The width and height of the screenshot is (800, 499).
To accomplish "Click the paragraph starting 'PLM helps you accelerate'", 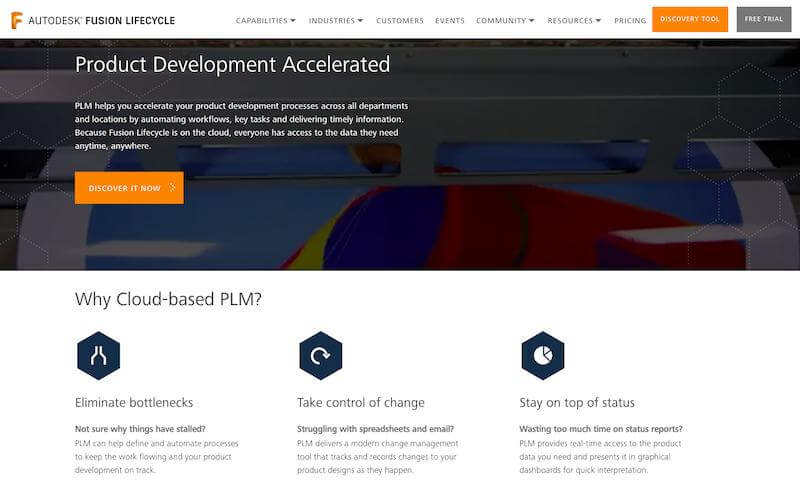I will pyautogui.click(x=241, y=126).
